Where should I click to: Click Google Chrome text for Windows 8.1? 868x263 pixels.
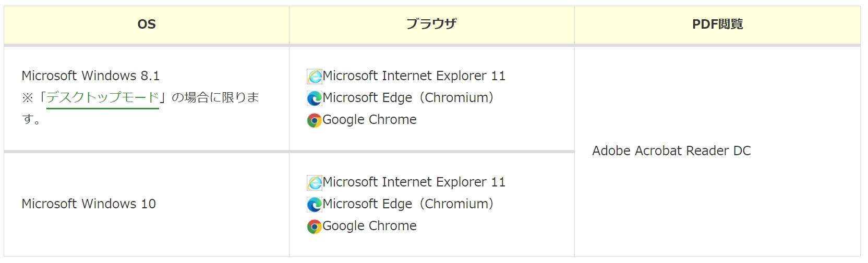[x=369, y=120]
